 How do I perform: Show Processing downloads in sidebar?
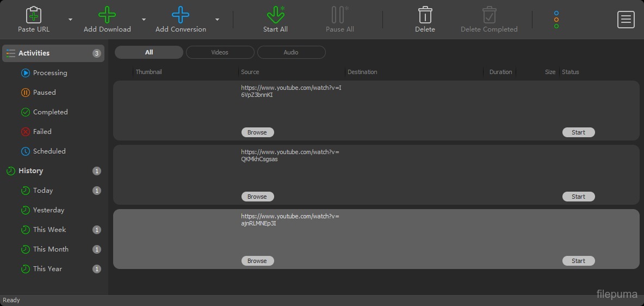(49, 73)
